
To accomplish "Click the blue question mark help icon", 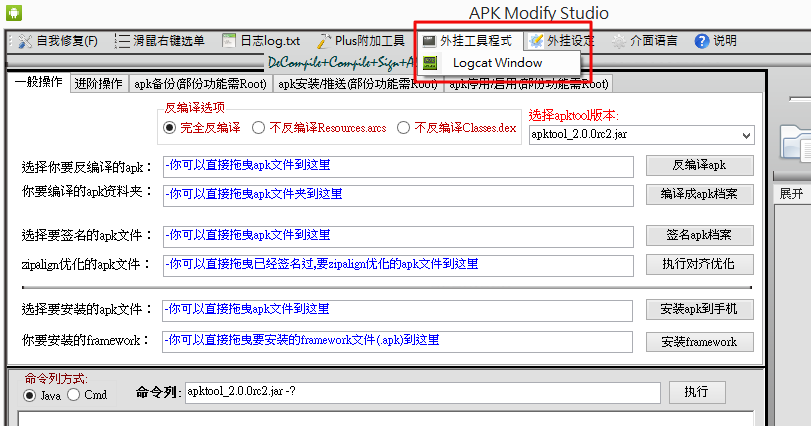I will click(x=701, y=41).
